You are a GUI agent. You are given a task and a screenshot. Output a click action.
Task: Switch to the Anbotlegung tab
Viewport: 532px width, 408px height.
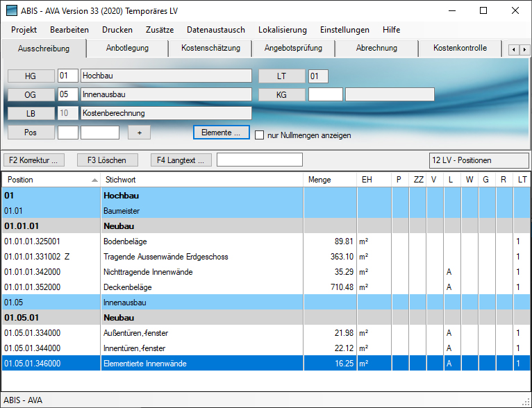pyautogui.click(x=127, y=48)
